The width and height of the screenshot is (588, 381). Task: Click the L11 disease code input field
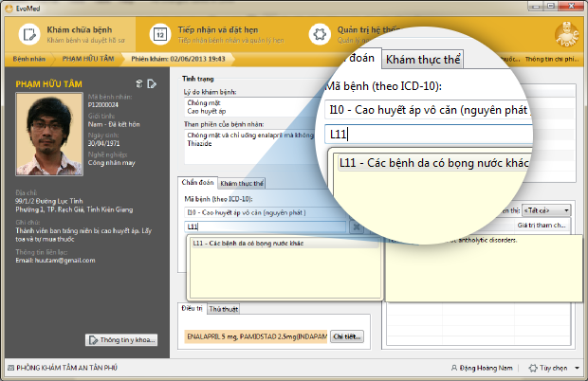coord(266,227)
